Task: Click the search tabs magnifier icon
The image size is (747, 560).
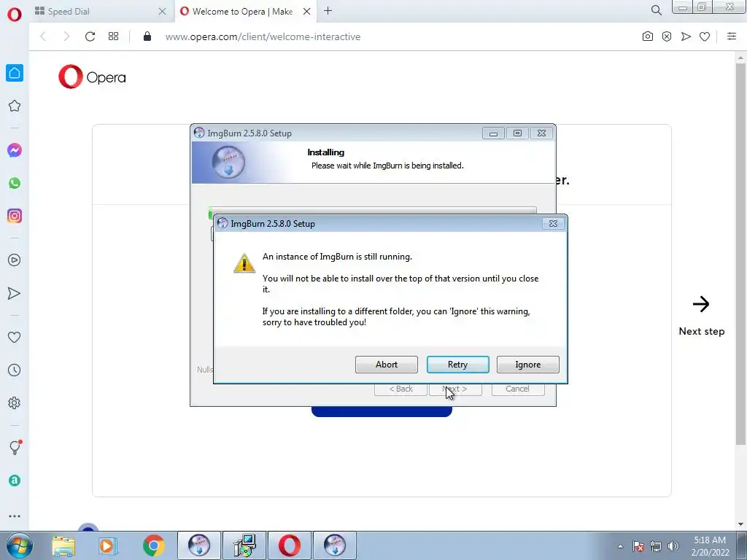Action: (656, 10)
